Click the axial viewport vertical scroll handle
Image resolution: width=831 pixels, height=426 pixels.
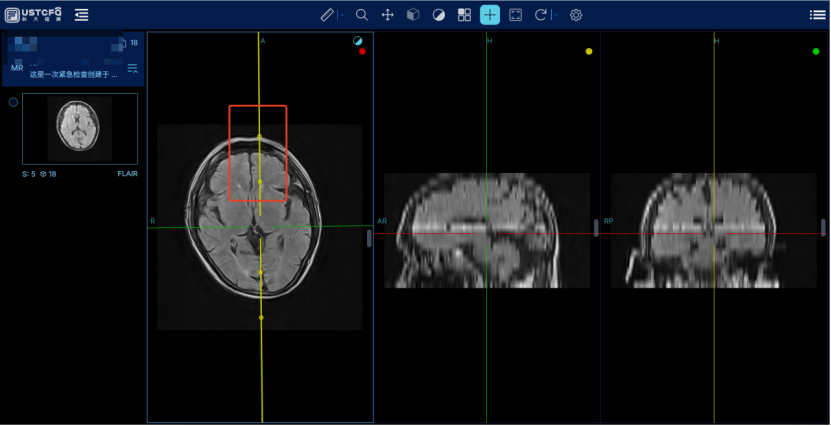point(369,238)
